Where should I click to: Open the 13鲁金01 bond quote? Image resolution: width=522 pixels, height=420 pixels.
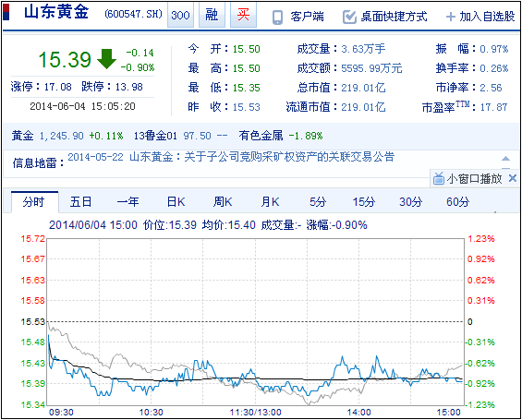[155, 136]
